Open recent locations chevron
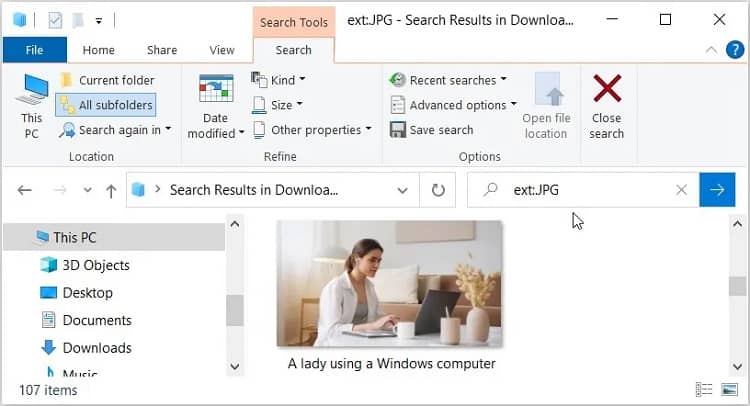Viewport: 750px width, 406px height. tap(88, 190)
